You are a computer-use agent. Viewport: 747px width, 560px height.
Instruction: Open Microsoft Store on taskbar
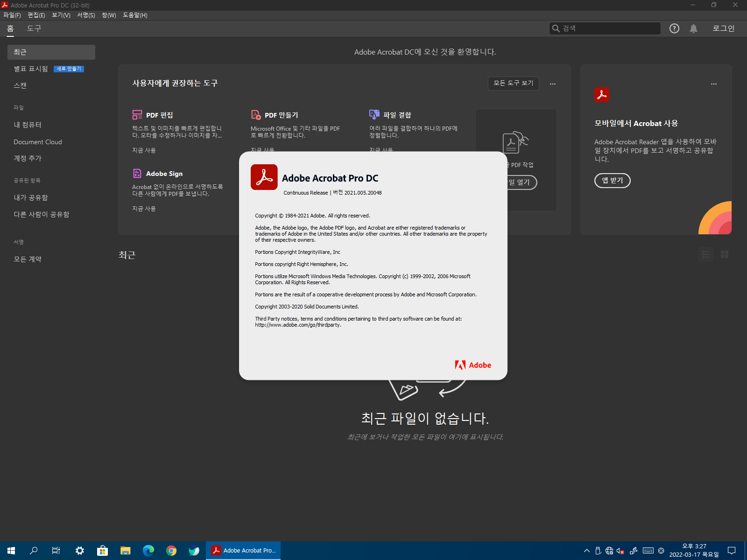[x=103, y=551]
